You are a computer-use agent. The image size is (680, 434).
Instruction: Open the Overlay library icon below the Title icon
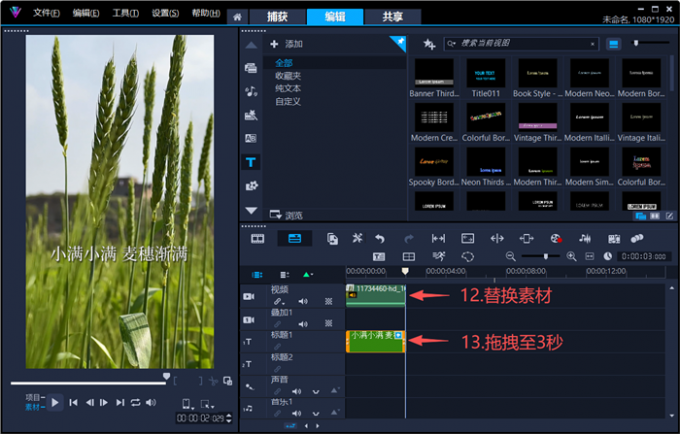(x=252, y=186)
